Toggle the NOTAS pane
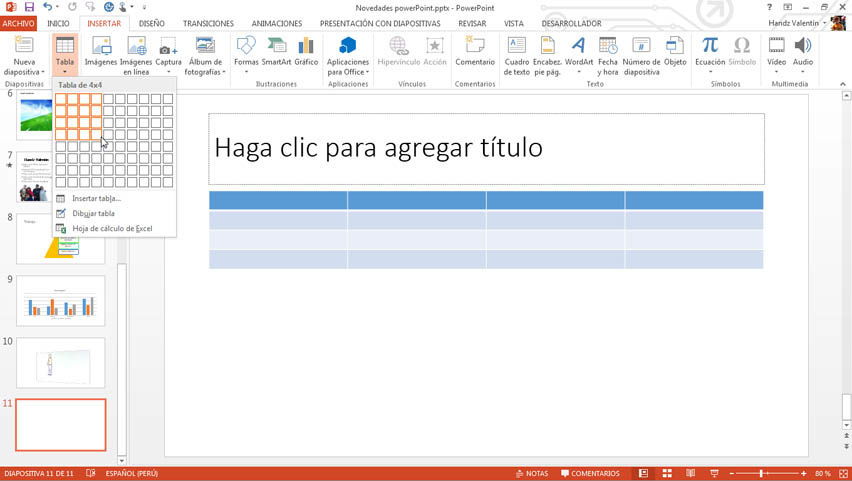Screen dimensions: 852x481 (532, 473)
